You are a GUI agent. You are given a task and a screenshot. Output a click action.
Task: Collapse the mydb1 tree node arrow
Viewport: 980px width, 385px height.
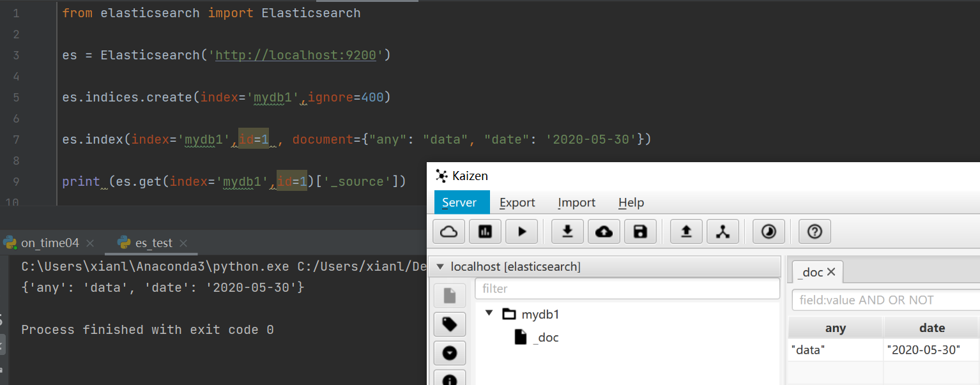[489, 313]
